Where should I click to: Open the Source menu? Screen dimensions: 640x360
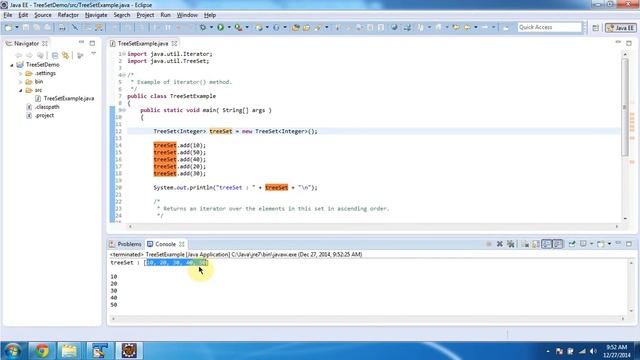(43, 15)
